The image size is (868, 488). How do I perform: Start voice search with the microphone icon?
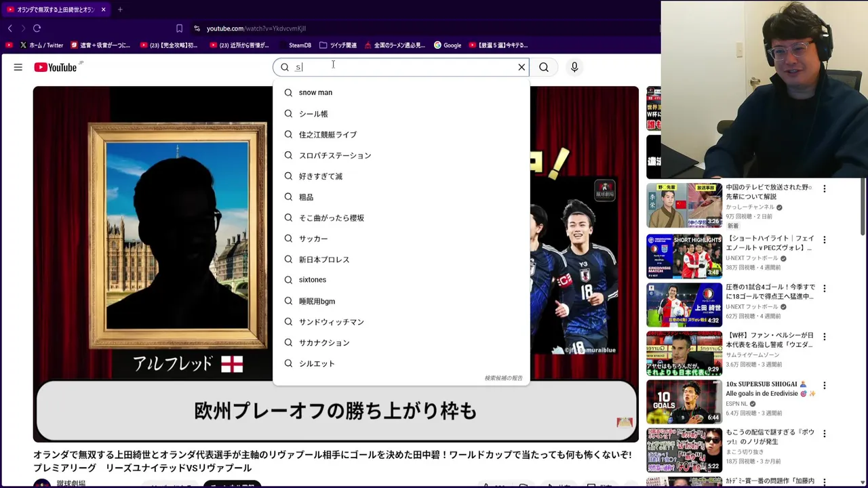(574, 67)
